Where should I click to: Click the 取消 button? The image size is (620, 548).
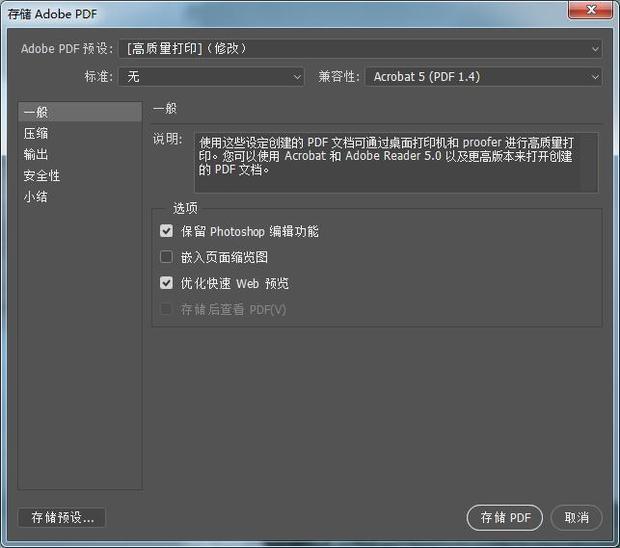[577, 518]
